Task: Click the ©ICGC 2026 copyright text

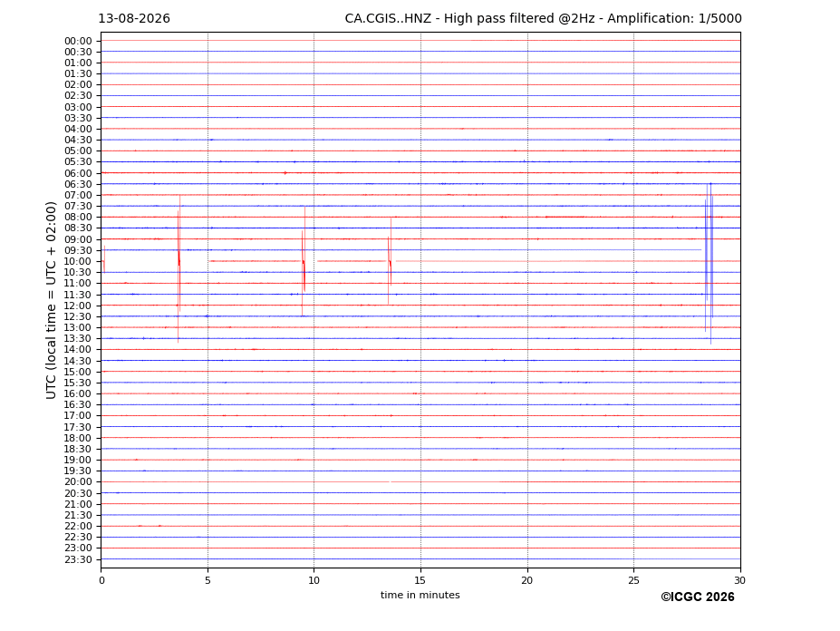Action: pos(698,597)
